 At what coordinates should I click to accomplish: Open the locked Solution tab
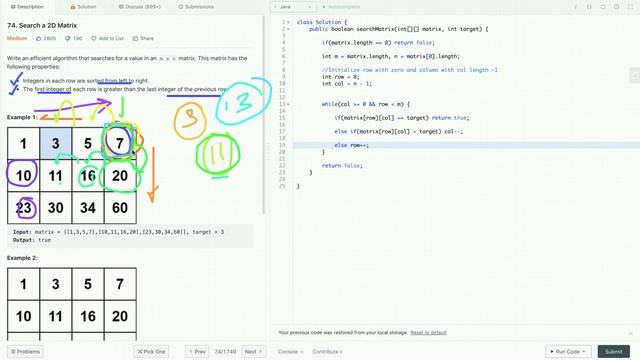(83, 7)
